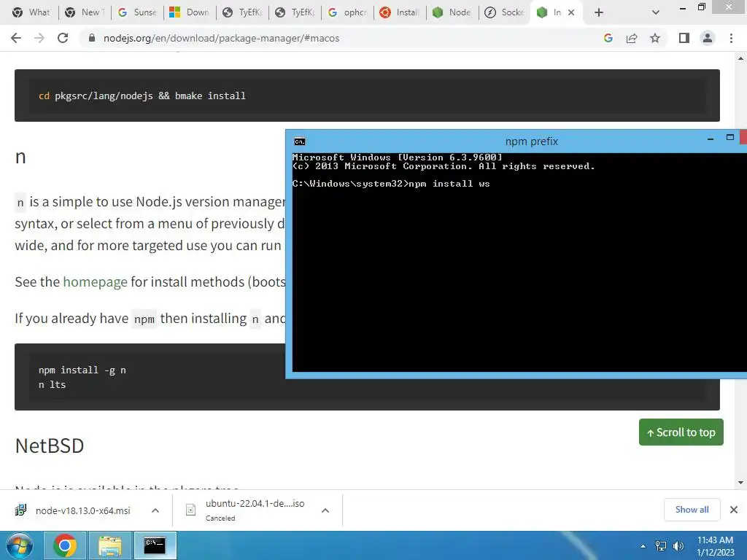Open File Explorer from taskbar
Image resolution: width=747 pixels, height=560 pixels.
point(110,545)
